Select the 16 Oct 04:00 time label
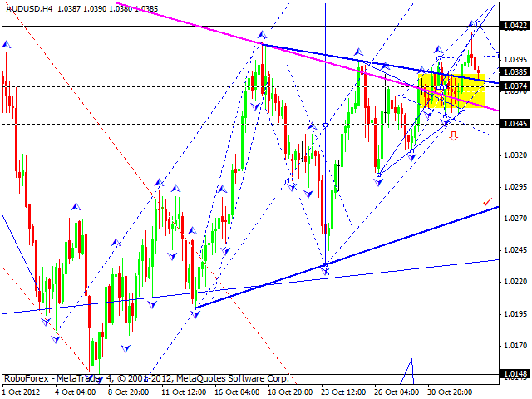The width and height of the screenshot is (532, 399). [x=237, y=392]
